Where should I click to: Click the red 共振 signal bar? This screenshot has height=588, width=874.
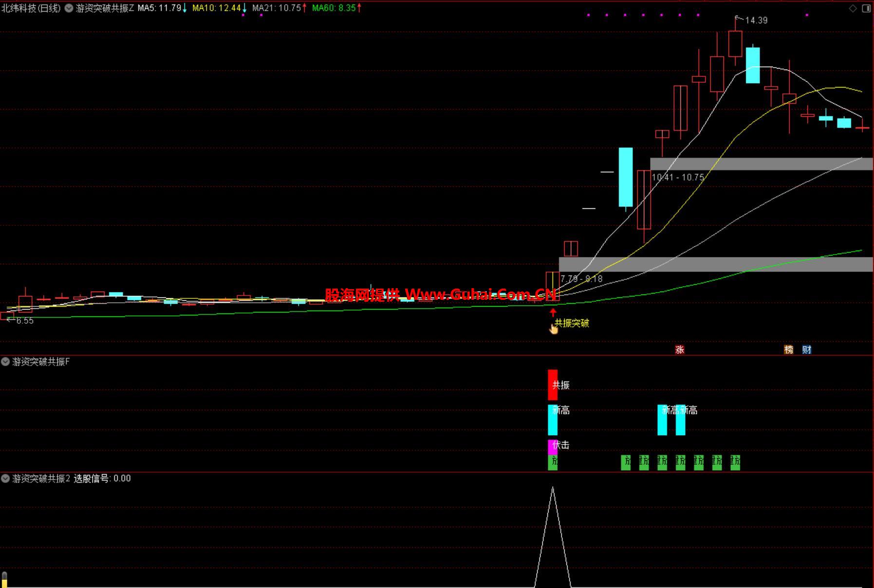pos(553,385)
